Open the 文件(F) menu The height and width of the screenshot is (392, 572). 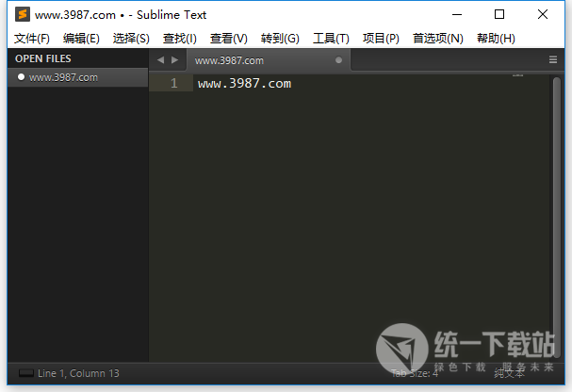click(32, 39)
